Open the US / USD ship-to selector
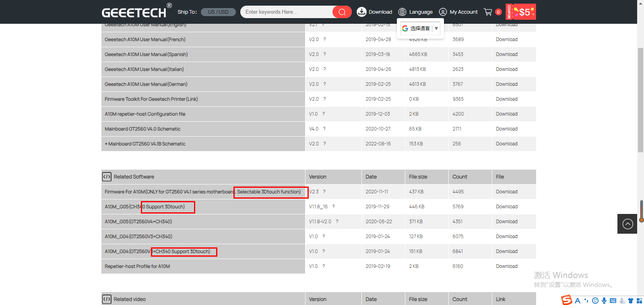The width and height of the screenshot is (644, 305). [x=218, y=12]
